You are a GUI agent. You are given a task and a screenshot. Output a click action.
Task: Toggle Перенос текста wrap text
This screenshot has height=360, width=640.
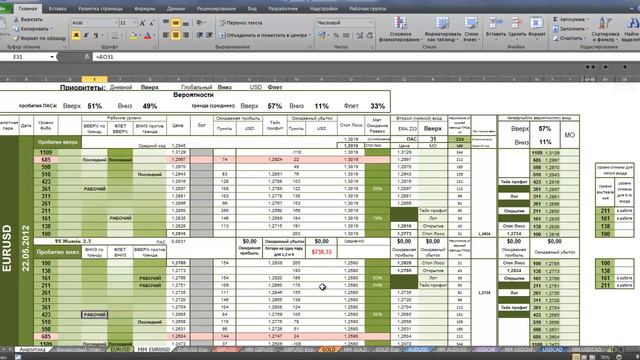[241, 23]
